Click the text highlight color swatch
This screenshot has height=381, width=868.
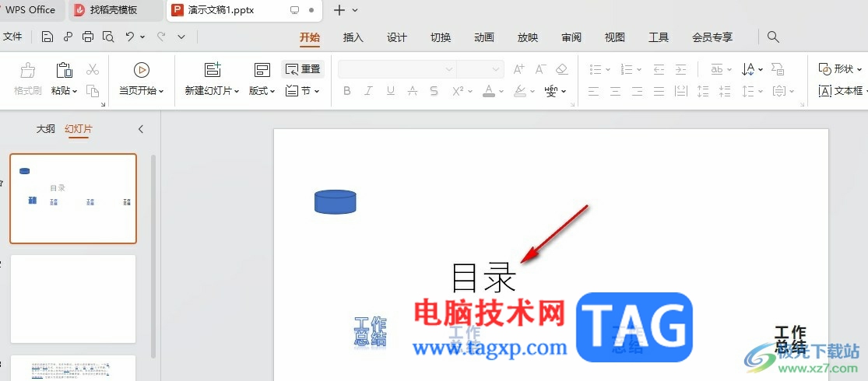coord(519,91)
